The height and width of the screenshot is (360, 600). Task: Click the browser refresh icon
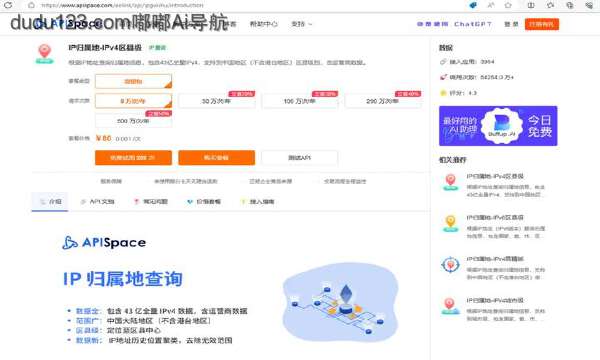coord(8,5)
